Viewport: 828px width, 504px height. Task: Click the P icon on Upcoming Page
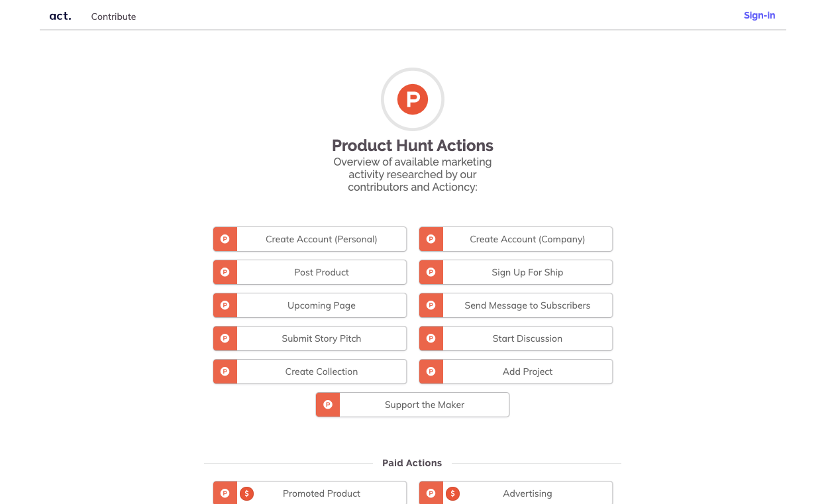tap(225, 305)
